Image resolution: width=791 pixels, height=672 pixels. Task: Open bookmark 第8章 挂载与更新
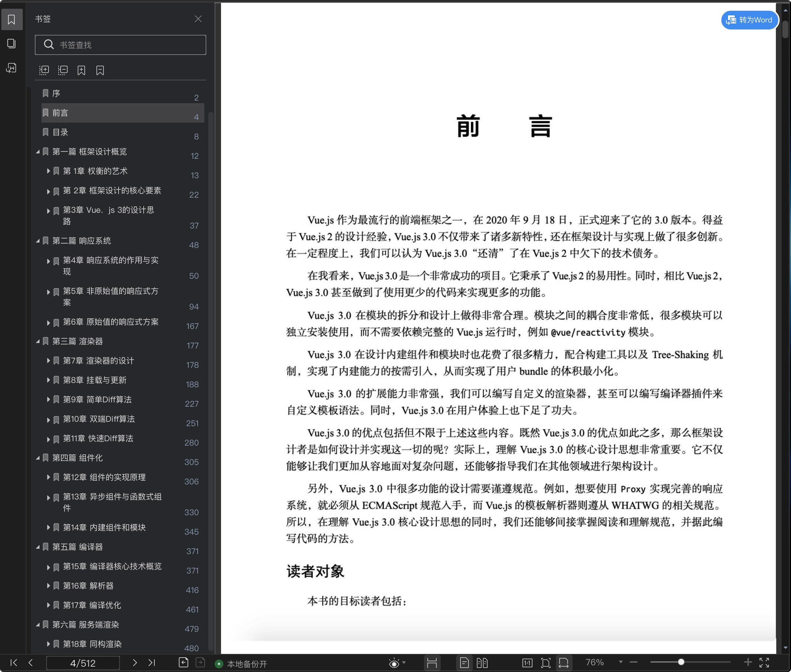[94, 380]
